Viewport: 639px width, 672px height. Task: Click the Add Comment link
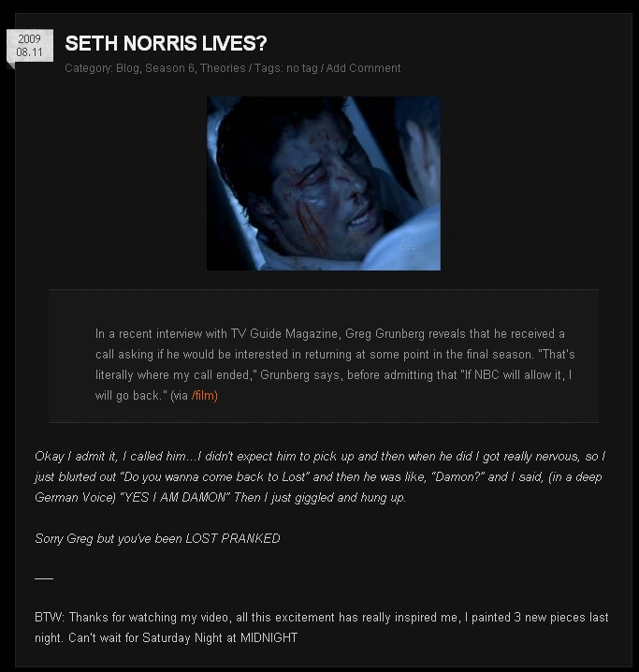click(363, 68)
